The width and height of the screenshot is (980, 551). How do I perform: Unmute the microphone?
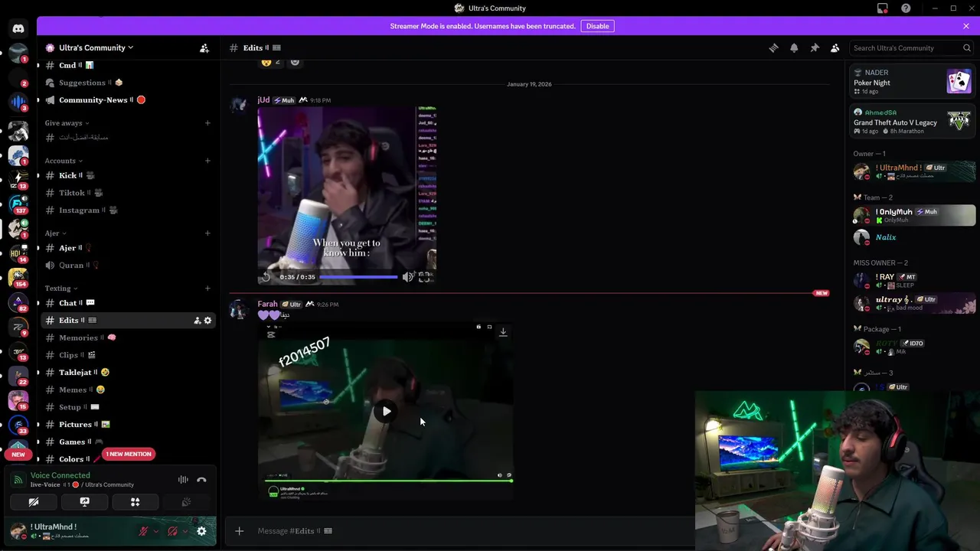[143, 531]
